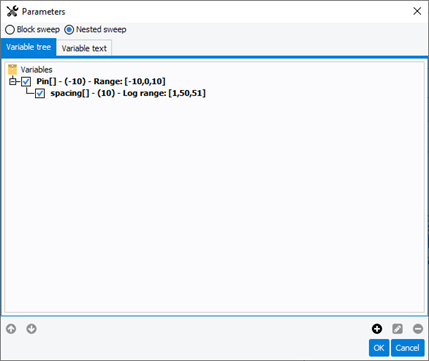429x361 pixels.
Task: Uncheck the spacing[] variable checkbox
Action: [x=40, y=93]
